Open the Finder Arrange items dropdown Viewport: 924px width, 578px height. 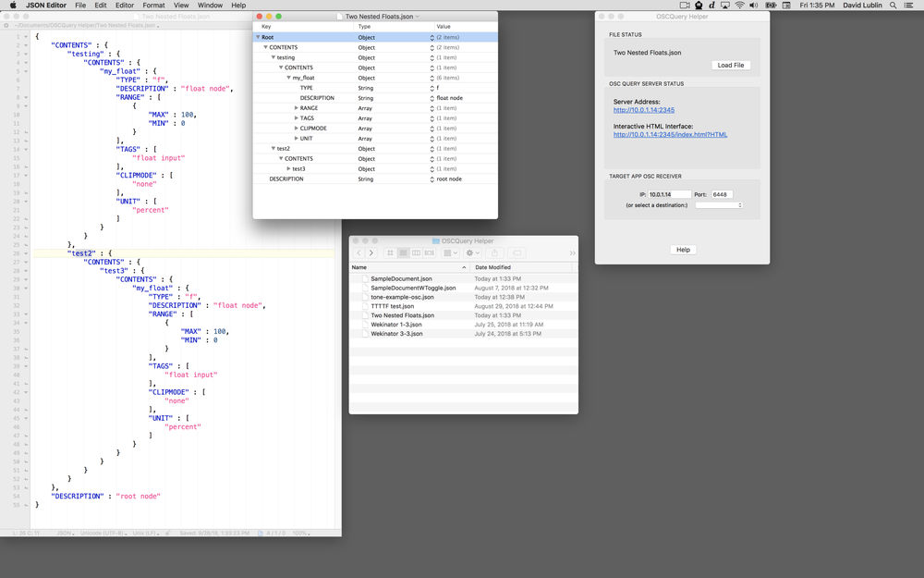pos(450,253)
